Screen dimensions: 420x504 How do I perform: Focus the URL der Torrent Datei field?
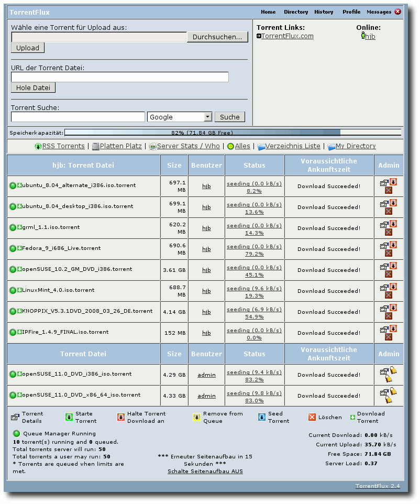tap(120, 77)
